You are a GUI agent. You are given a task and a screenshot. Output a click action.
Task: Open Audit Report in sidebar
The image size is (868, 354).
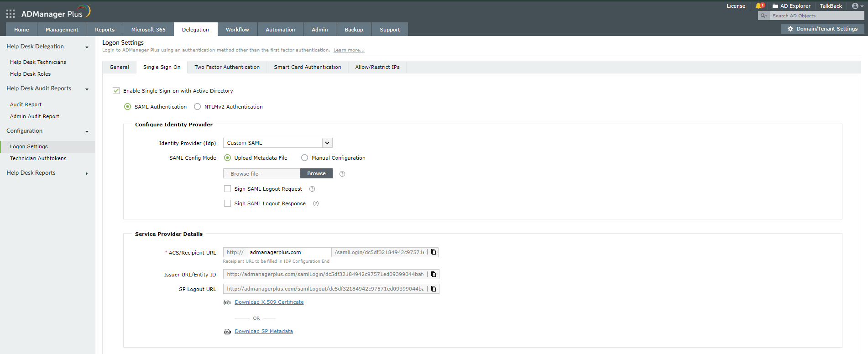click(x=26, y=104)
